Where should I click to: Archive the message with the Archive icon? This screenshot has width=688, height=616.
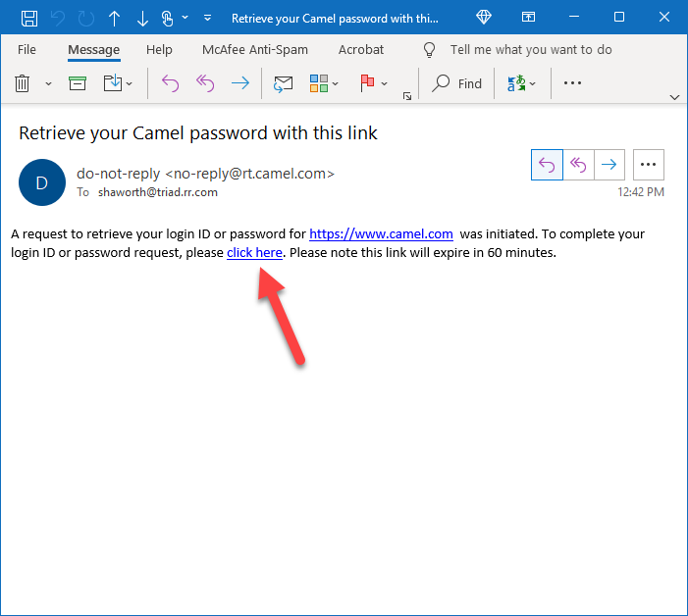[78, 83]
